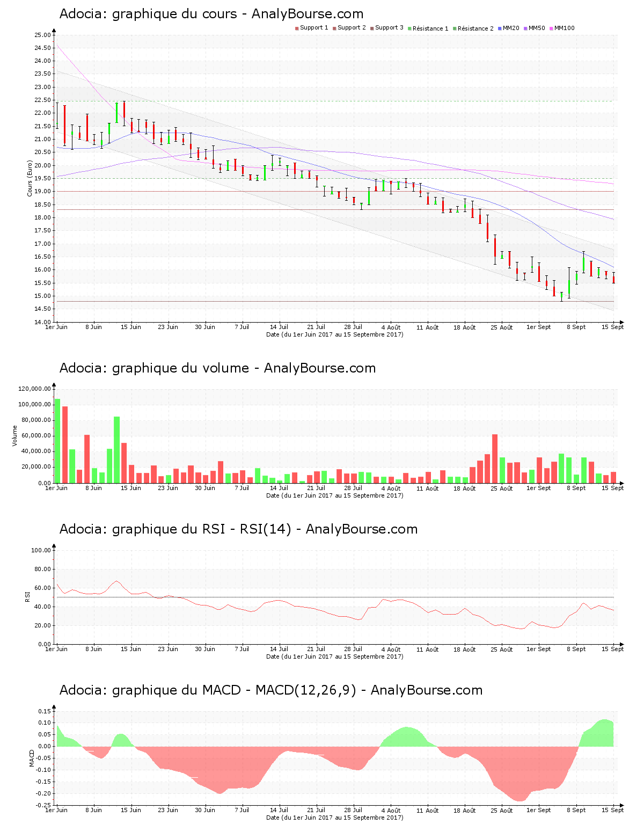Screen dimensions: 644x832
Task: Click the 0.15 value on MACD axis
Action: point(45,711)
